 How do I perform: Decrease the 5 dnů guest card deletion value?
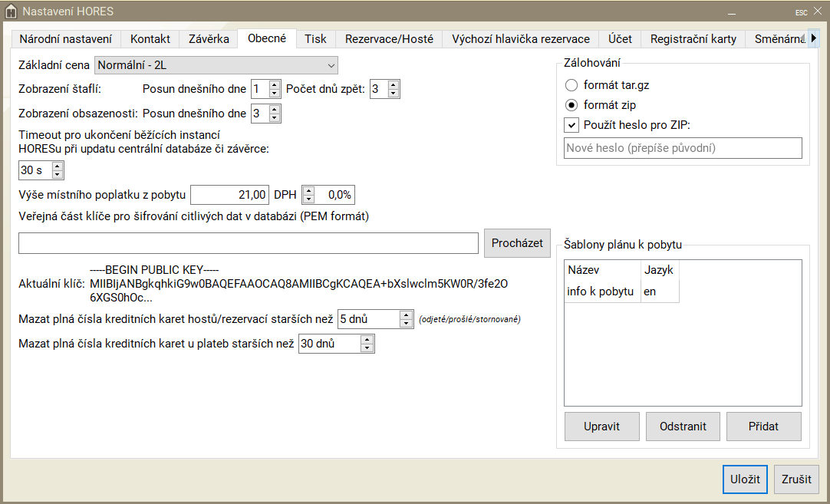(x=407, y=323)
